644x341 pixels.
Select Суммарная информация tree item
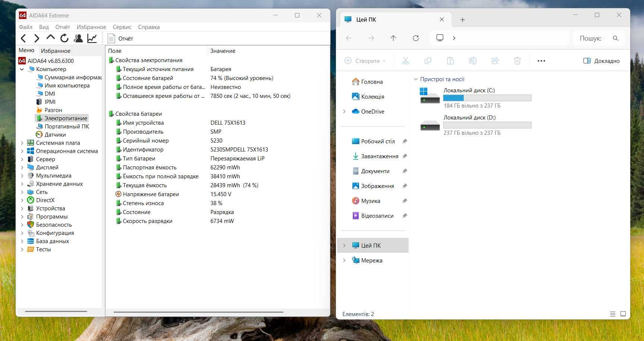(69, 77)
